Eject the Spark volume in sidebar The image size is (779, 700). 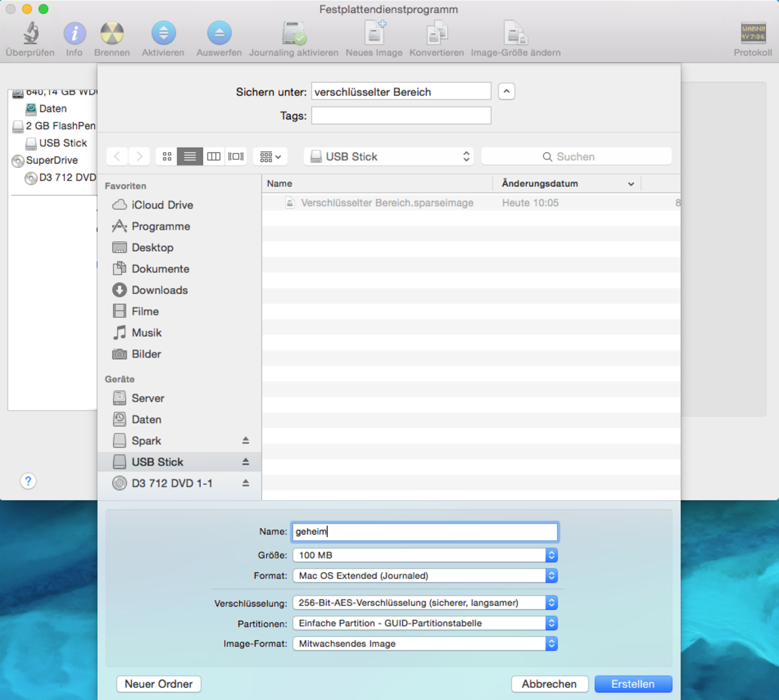pos(245,441)
